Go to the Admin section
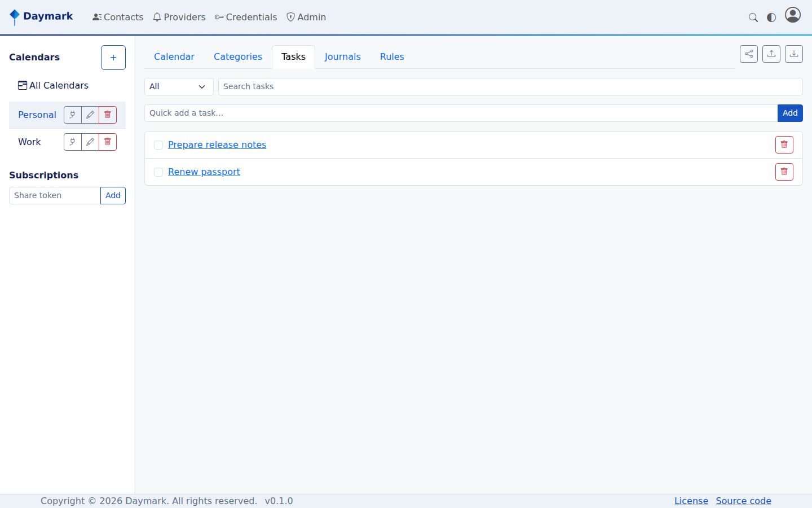Image resolution: width=812 pixels, height=508 pixels. (306, 17)
